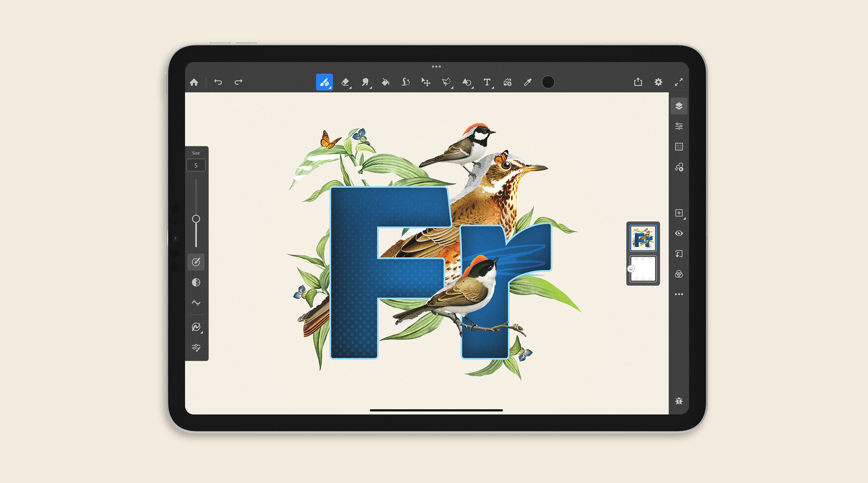Add a new layer
Image resolution: width=868 pixels, height=483 pixels.
click(679, 213)
